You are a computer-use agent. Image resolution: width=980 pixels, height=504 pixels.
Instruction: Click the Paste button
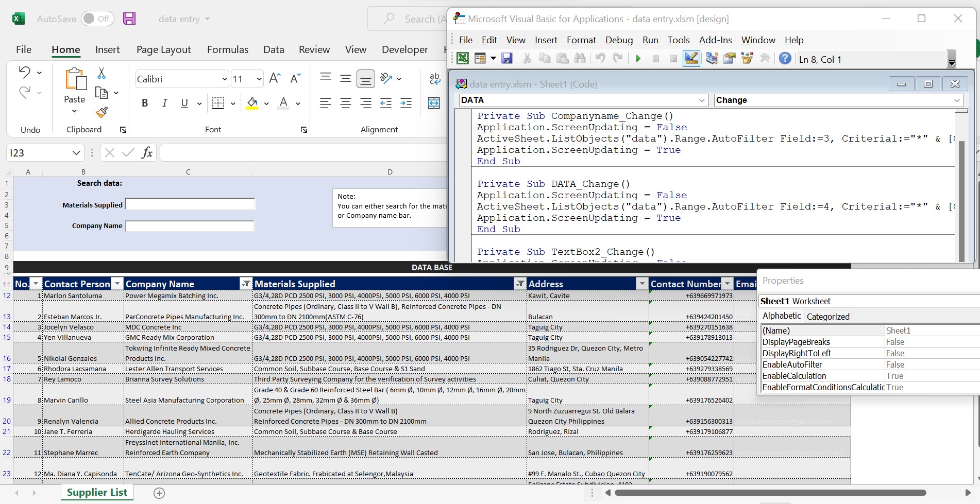[x=75, y=85]
